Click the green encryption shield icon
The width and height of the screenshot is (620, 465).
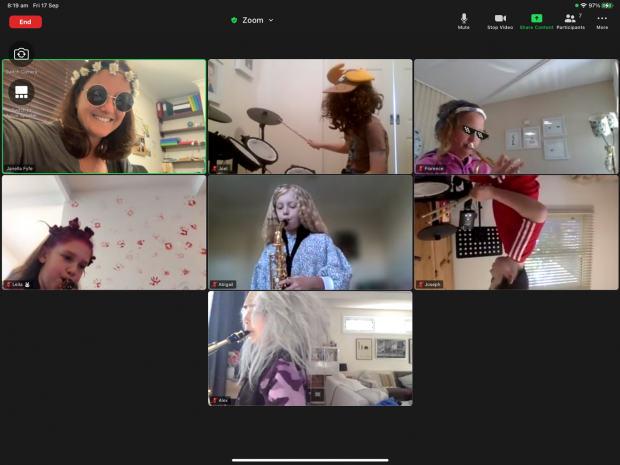tap(234, 20)
